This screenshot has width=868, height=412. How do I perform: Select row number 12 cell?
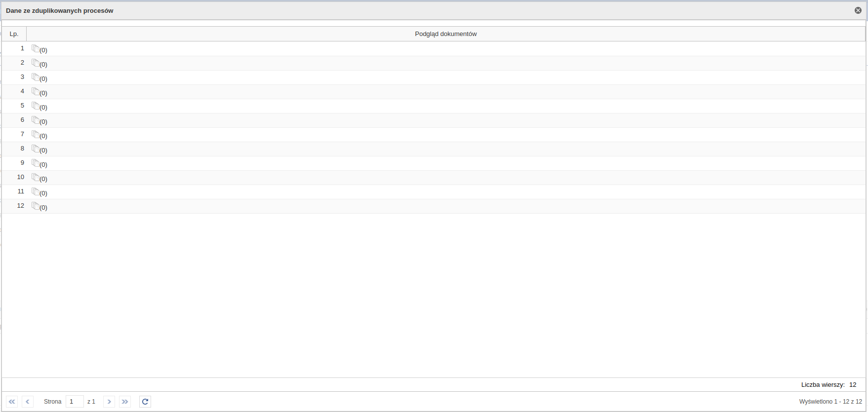click(x=14, y=206)
